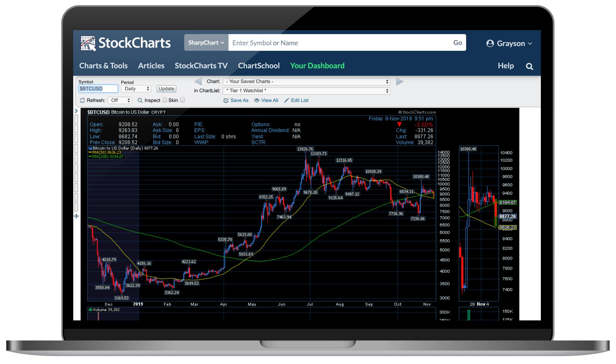
Task: Click the site search magnifier icon
Action: [x=529, y=66]
